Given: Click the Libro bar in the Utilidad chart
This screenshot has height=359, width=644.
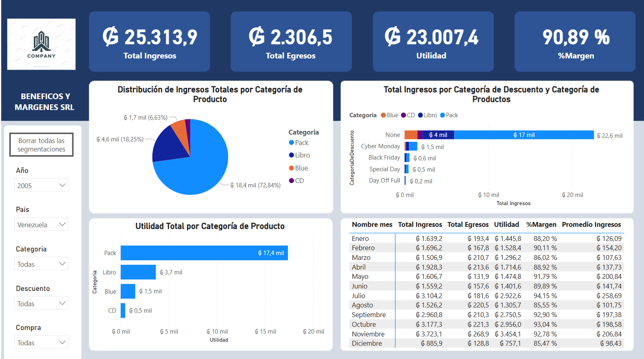Looking at the screenshot, I should click(138, 272).
